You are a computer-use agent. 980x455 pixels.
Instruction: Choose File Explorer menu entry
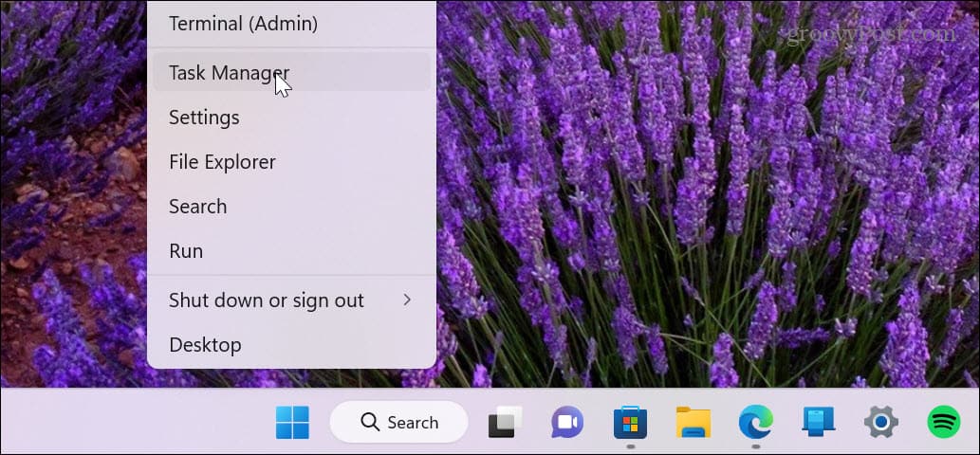tap(291, 162)
